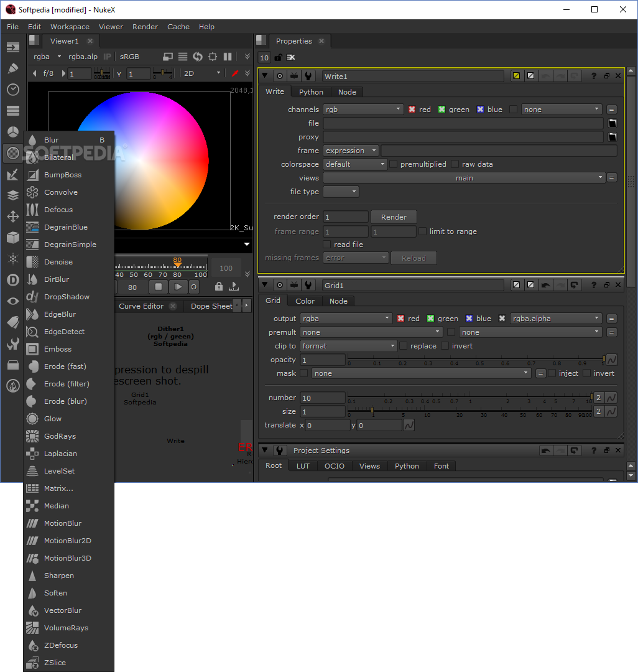Switch to the Dope Sheet tab
Image resolution: width=638 pixels, height=672 pixels.
211,306
